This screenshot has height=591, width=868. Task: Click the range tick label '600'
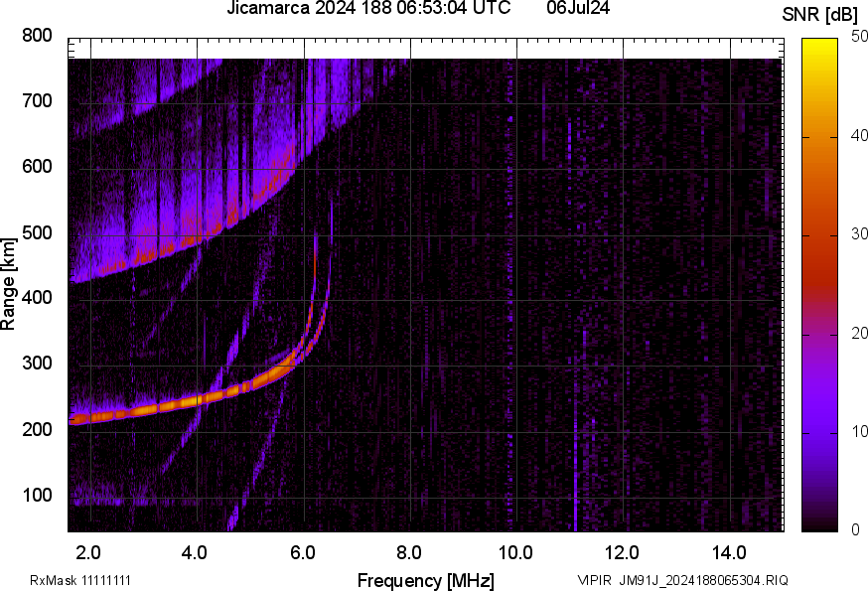point(37,166)
